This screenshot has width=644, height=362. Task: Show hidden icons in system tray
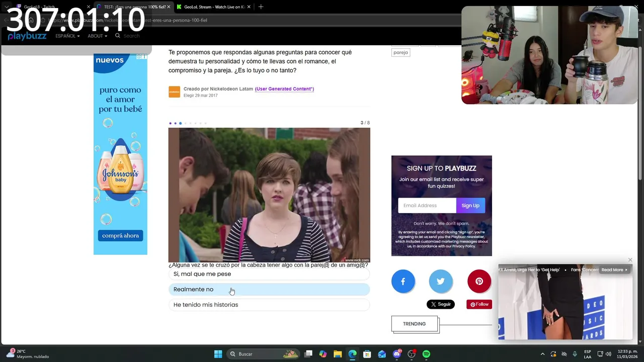pos(542,354)
